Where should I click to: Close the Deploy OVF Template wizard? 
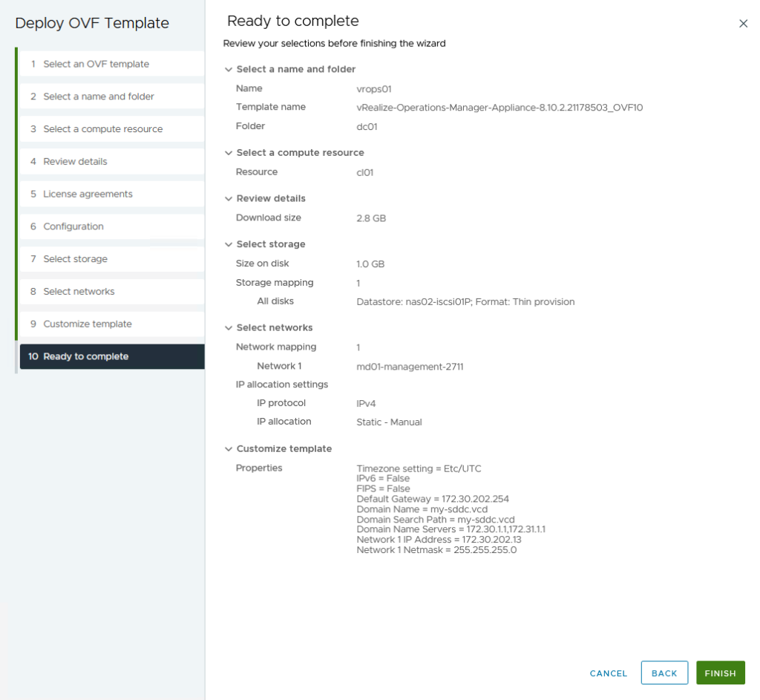pyautogui.click(x=743, y=24)
